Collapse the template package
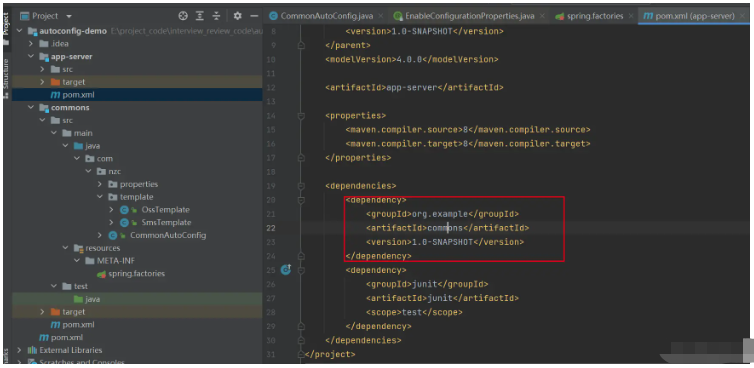This screenshot has width=754, height=368. pos(100,197)
